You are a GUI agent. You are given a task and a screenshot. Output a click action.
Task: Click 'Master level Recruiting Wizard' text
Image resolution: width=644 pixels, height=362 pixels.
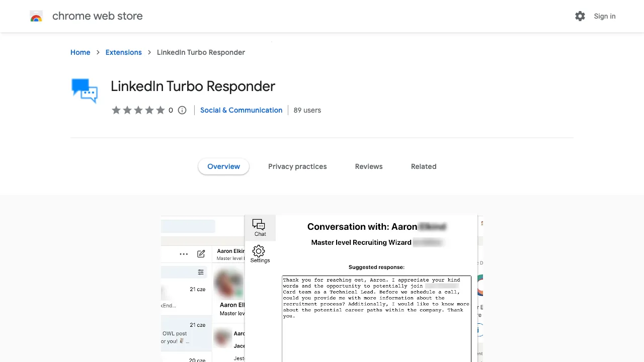pos(361,242)
